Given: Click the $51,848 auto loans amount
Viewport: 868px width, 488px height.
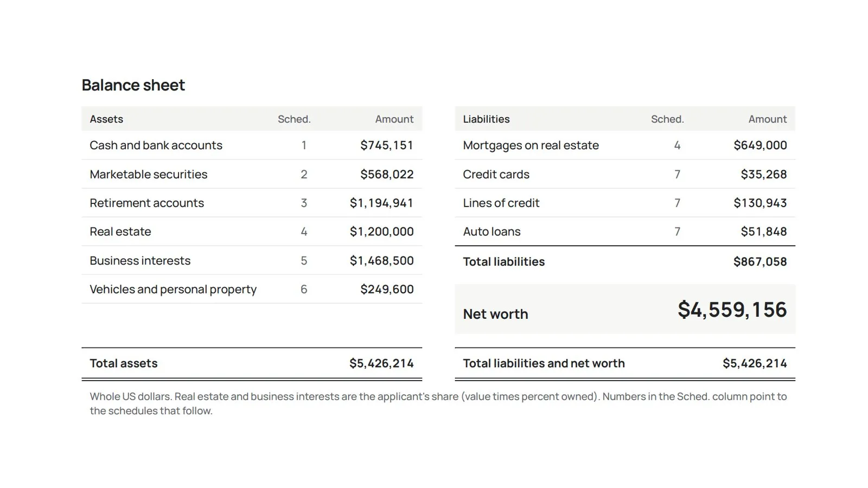Looking at the screenshot, I should [764, 232].
